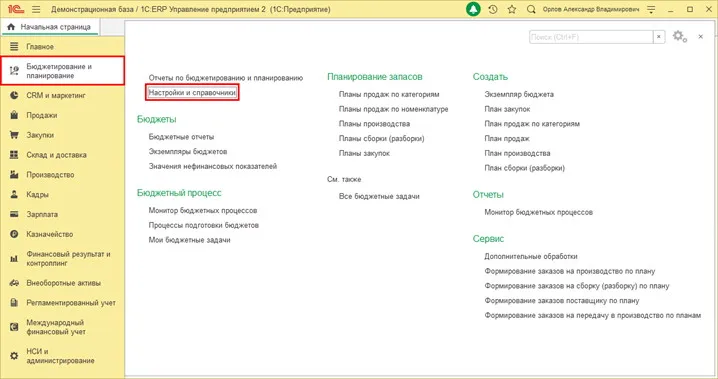Click the НСИ gear icon in sidebar
The width and height of the screenshot is (718, 379).
point(14,356)
